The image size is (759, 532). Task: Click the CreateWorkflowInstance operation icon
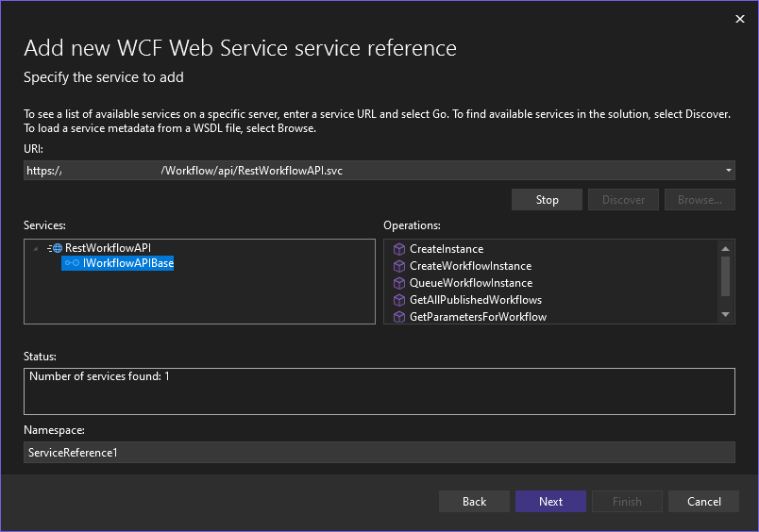[x=398, y=266]
